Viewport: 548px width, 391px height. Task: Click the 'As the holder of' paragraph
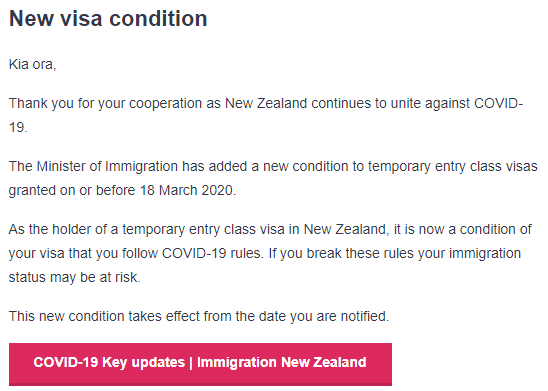(270, 253)
